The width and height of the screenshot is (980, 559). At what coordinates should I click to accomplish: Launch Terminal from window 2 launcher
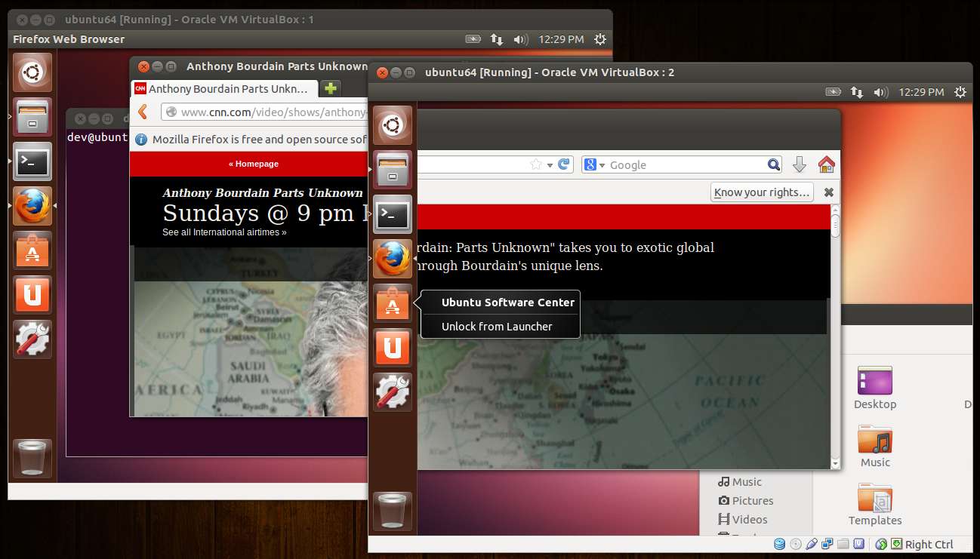coord(393,214)
